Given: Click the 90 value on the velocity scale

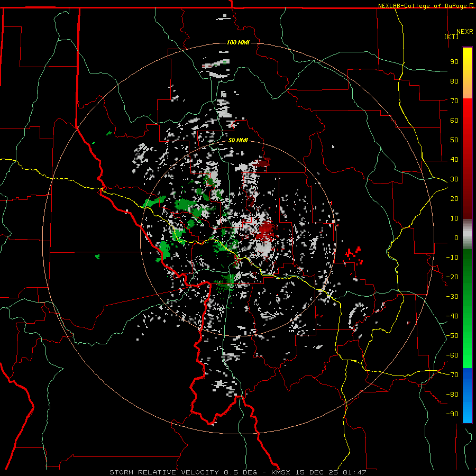Looking at the screenshot, I should (454, 62).
